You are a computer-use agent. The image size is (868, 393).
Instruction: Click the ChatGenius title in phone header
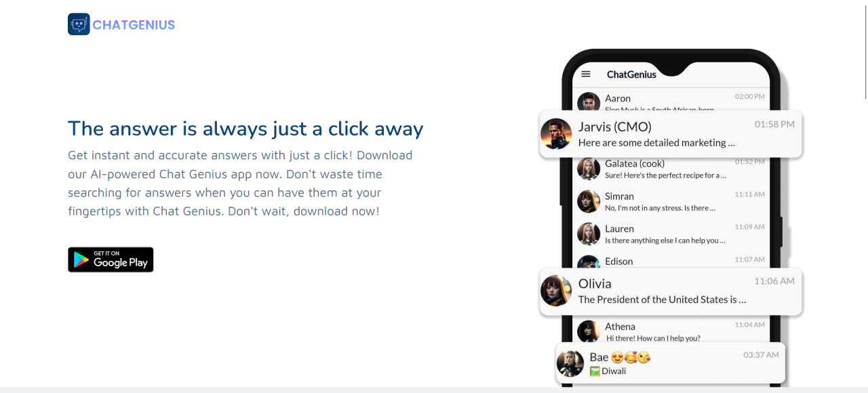point(631,75)
